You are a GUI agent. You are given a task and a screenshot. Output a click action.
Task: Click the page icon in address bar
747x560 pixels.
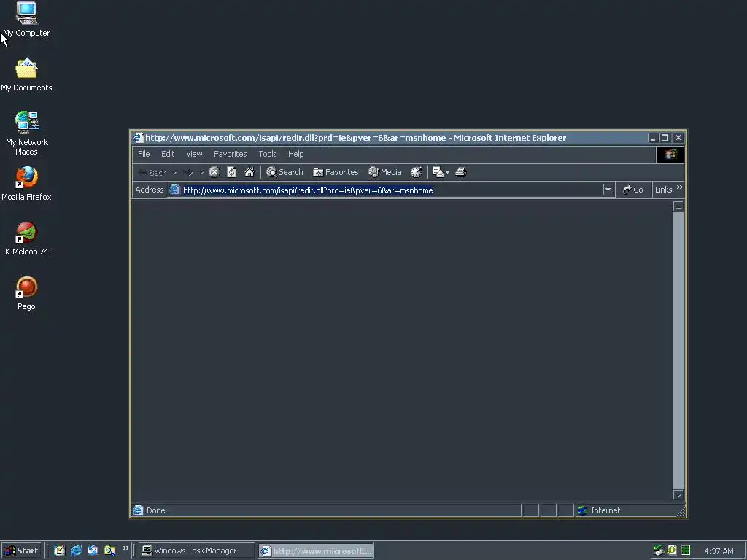pyautogui.click(x=175, y=190)
